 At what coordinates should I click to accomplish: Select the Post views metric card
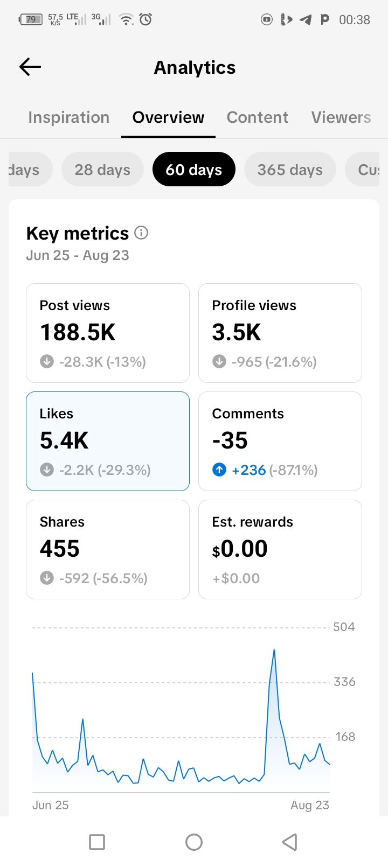(108, 333)
